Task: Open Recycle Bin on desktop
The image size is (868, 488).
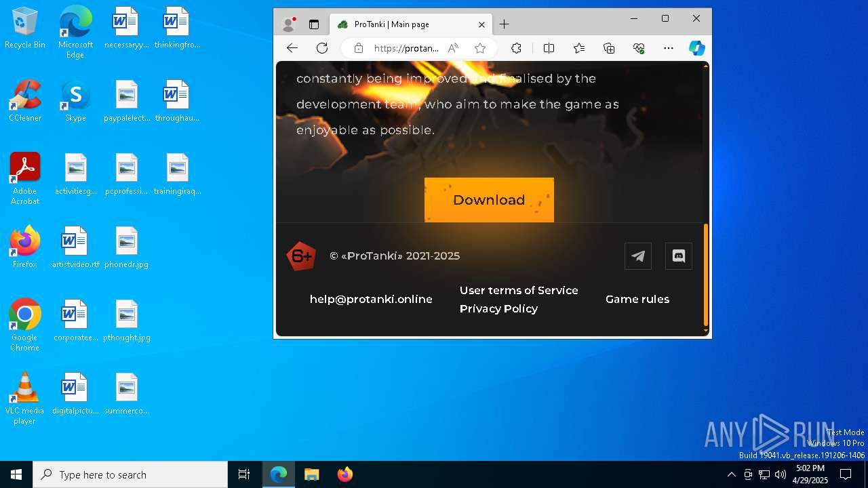Action: click(x=25, y=28)
